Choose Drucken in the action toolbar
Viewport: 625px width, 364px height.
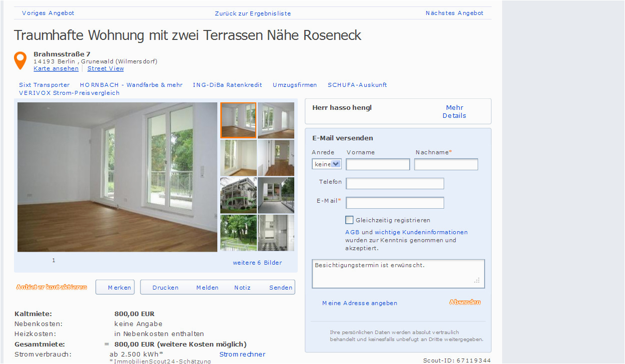[165, 288]
